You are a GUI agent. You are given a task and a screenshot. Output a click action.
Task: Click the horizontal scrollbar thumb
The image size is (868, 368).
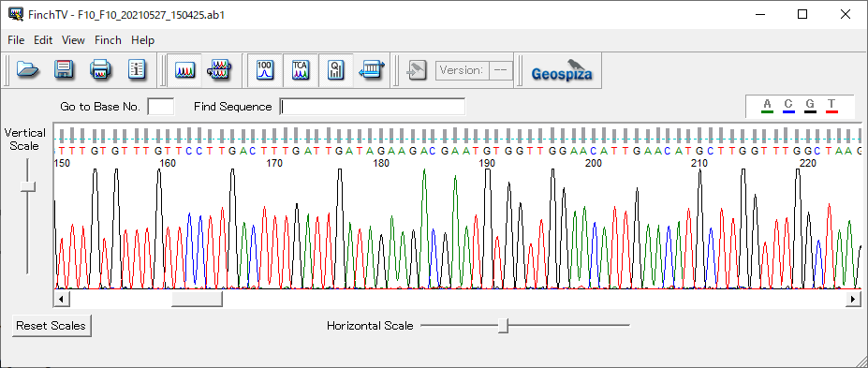click(x=197, y=300)
